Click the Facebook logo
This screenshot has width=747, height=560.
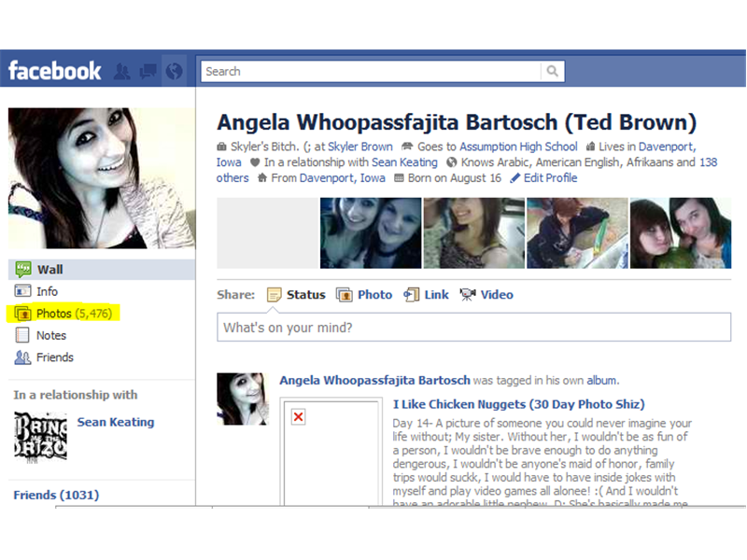click(x=55, y=71)
